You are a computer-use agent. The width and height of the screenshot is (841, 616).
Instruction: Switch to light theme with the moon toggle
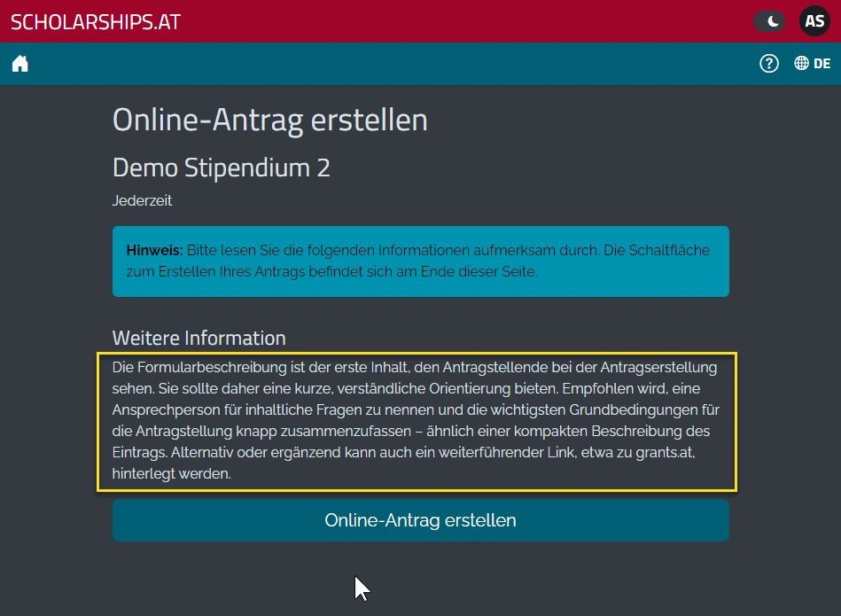768,20
